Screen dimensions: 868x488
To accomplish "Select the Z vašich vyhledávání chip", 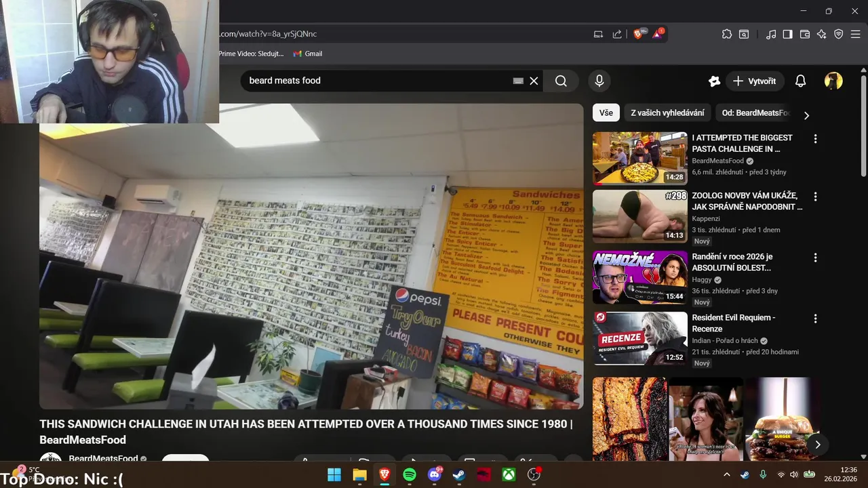I will coord(667,113).
